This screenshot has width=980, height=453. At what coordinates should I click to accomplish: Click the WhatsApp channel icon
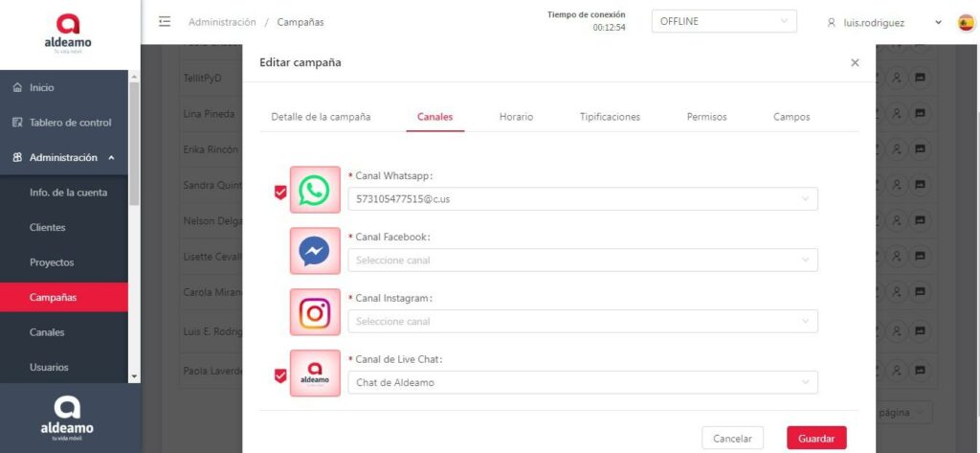tap(315, 191)
